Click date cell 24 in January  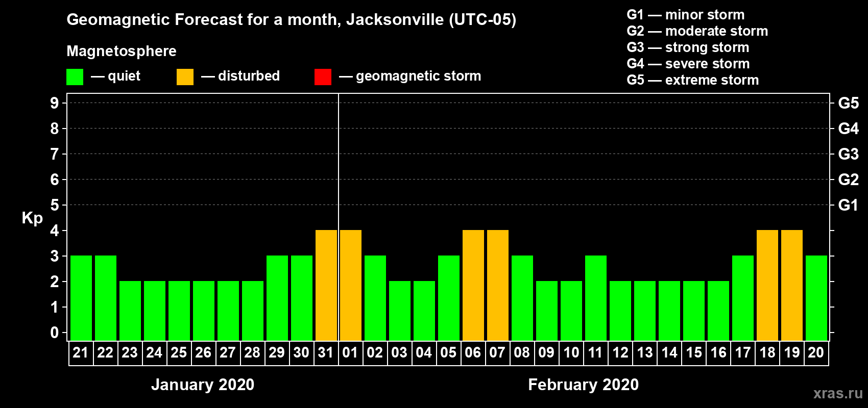[x=155, y=353]
